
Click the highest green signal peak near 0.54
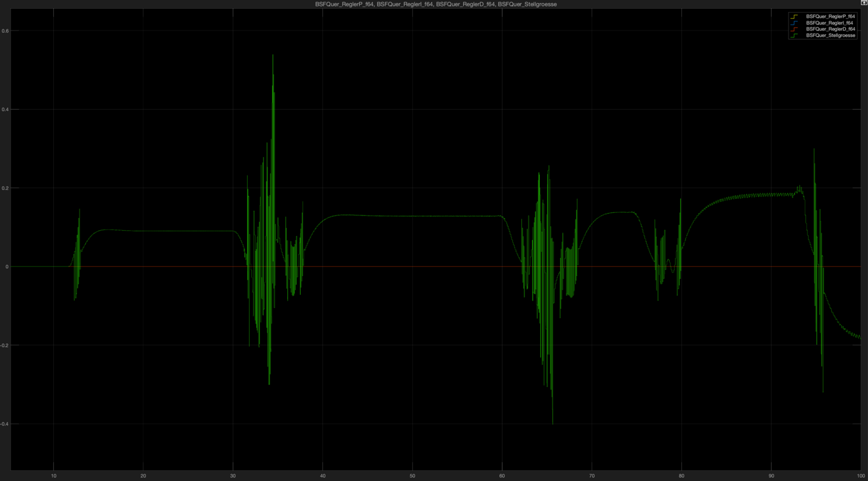[273, 55]
